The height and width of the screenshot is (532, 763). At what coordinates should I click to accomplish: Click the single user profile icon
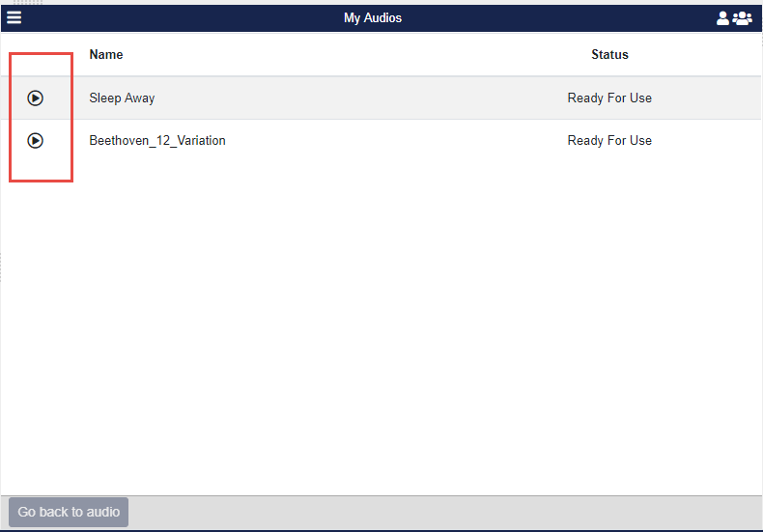[x=722, y=17]
